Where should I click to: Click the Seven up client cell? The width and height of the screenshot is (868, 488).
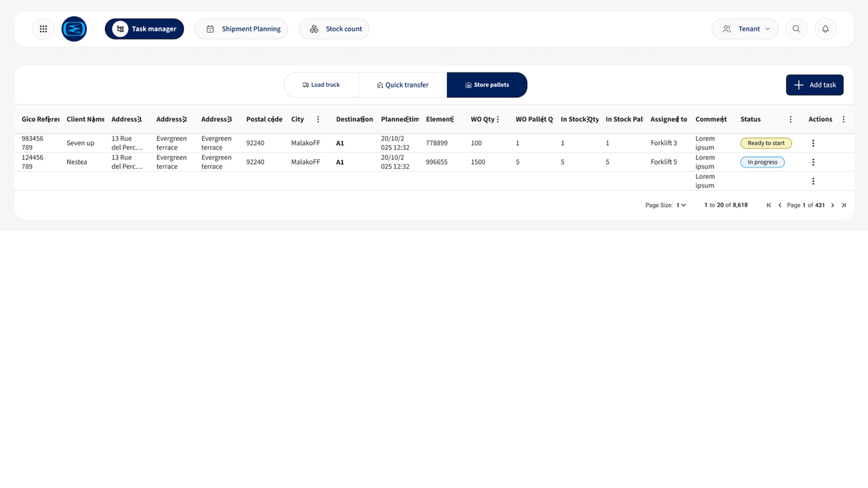pos(81,143)
